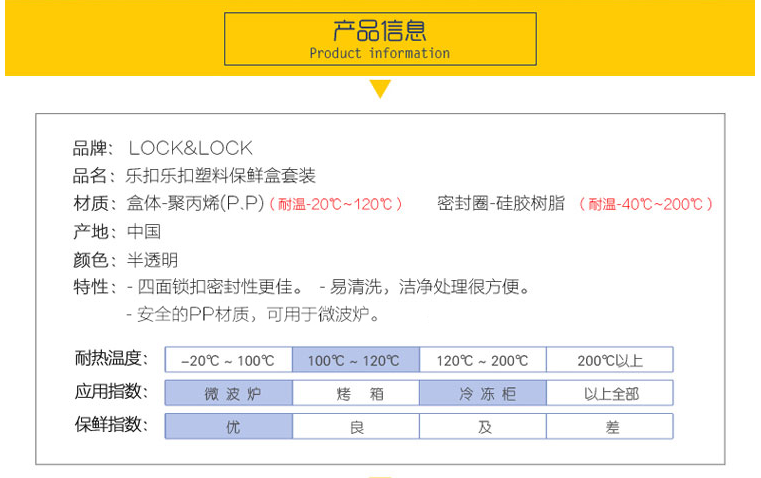Click the color value 半透明

click(x=152, y=260)
